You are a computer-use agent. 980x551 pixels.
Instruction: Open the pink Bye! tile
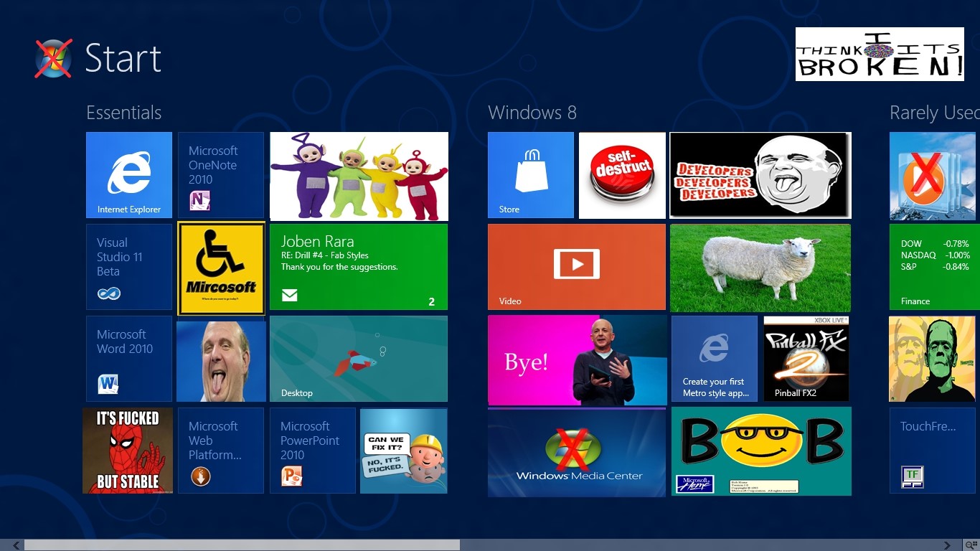(578, 360)
